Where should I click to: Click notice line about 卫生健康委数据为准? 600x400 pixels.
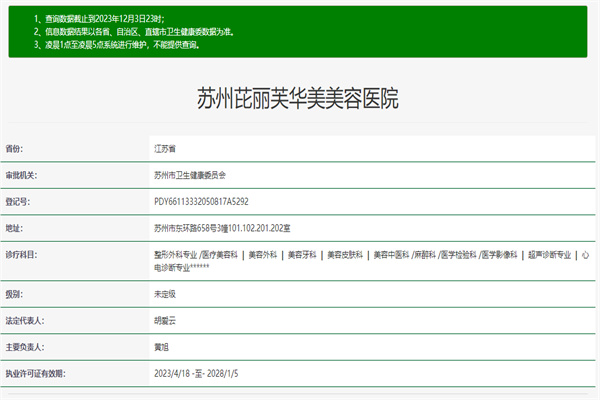[134, 32]
